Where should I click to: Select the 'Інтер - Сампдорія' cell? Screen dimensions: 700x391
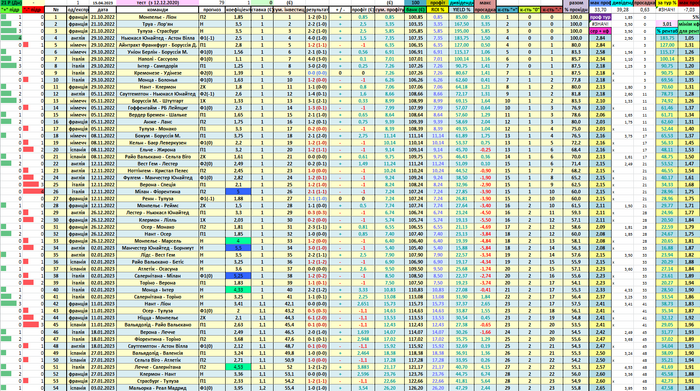point(158,66)
